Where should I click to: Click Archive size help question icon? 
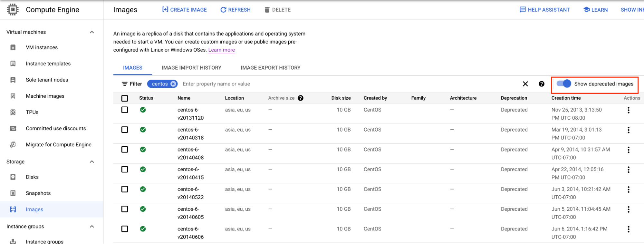click(301, 98)
